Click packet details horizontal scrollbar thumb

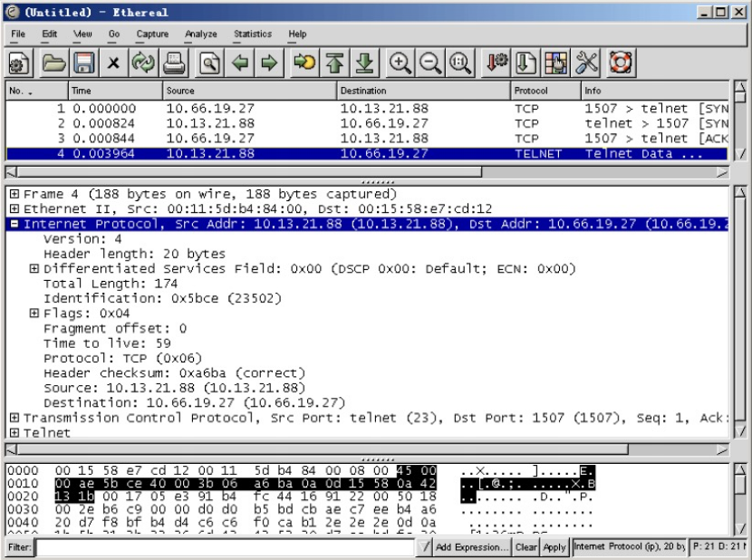point(323,449)
